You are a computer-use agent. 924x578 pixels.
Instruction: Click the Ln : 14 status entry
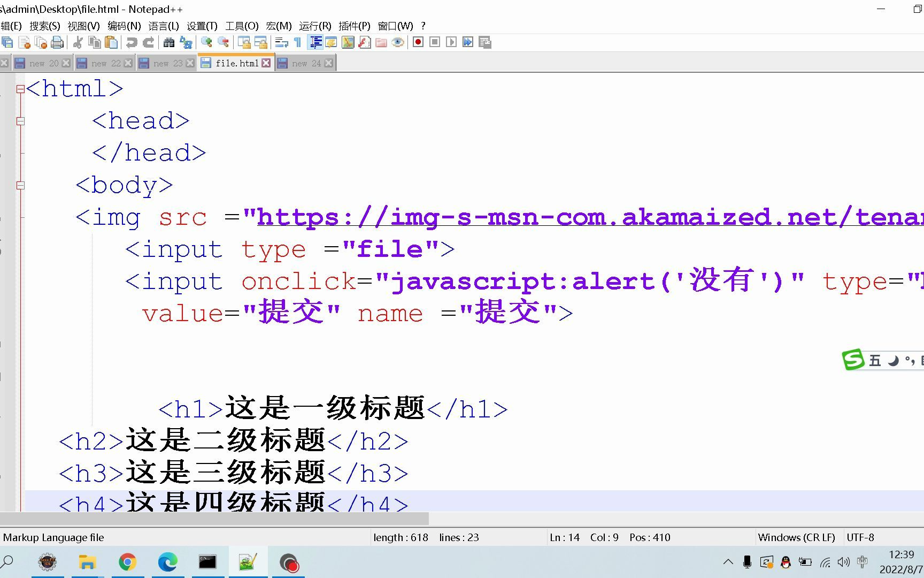click(565, 537)
